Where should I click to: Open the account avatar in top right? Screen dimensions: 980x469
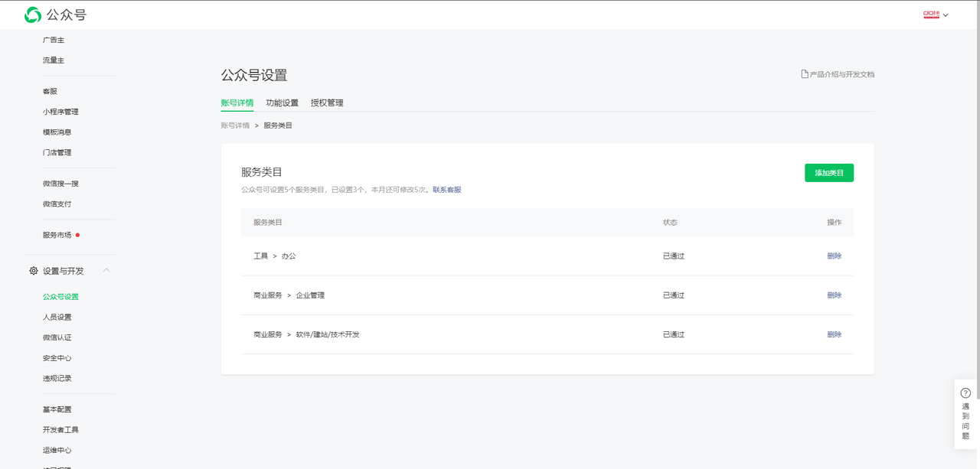click(931, 15)
